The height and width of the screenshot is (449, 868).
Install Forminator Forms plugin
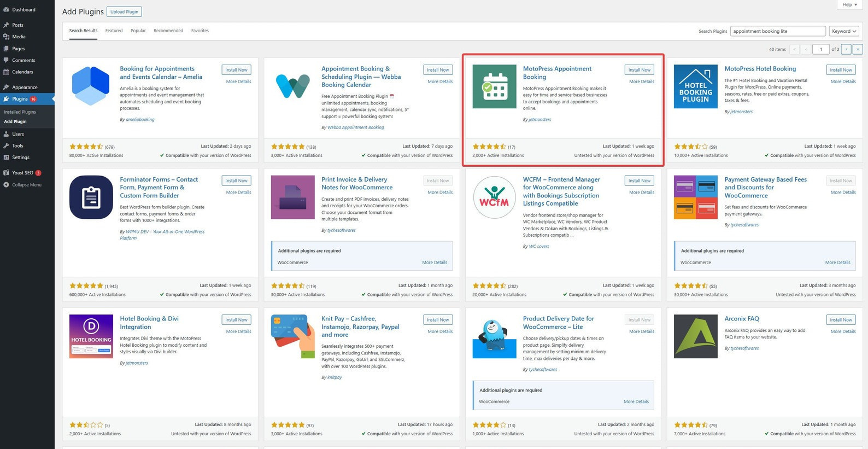pos(236,180)
